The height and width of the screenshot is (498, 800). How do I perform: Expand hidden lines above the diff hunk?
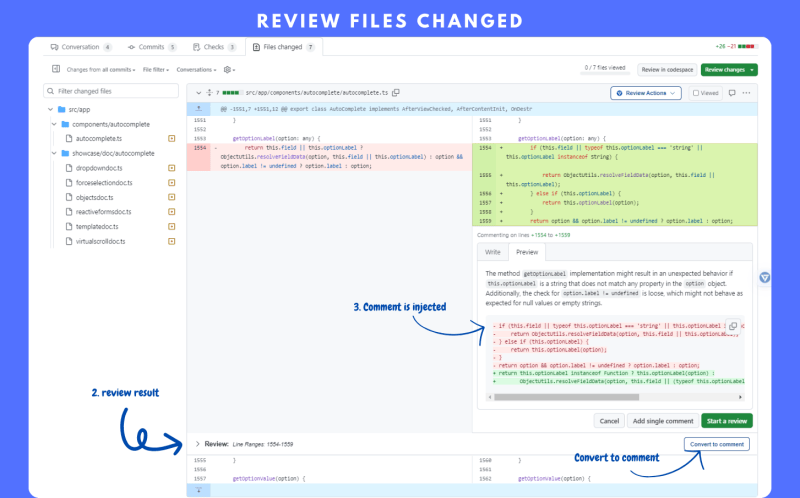tap(199, 109)
